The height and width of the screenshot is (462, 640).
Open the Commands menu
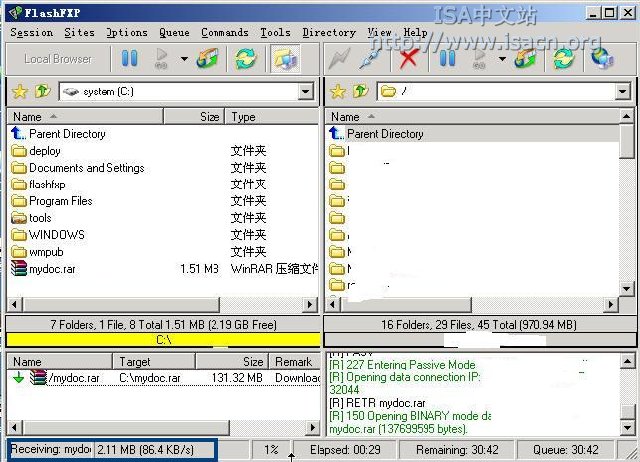tap(225, 32)
